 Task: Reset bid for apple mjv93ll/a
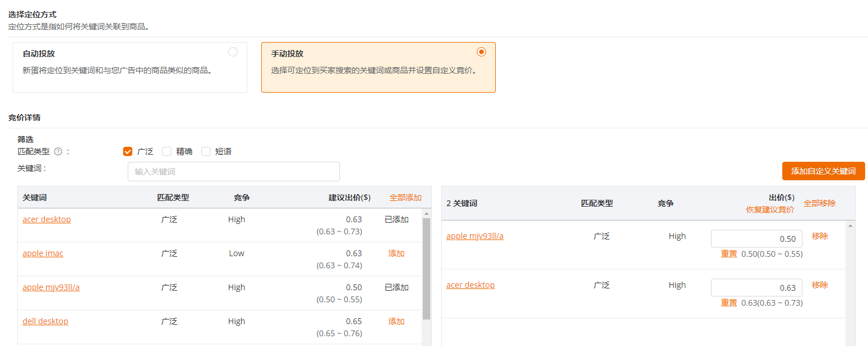(x=729, y=254)
